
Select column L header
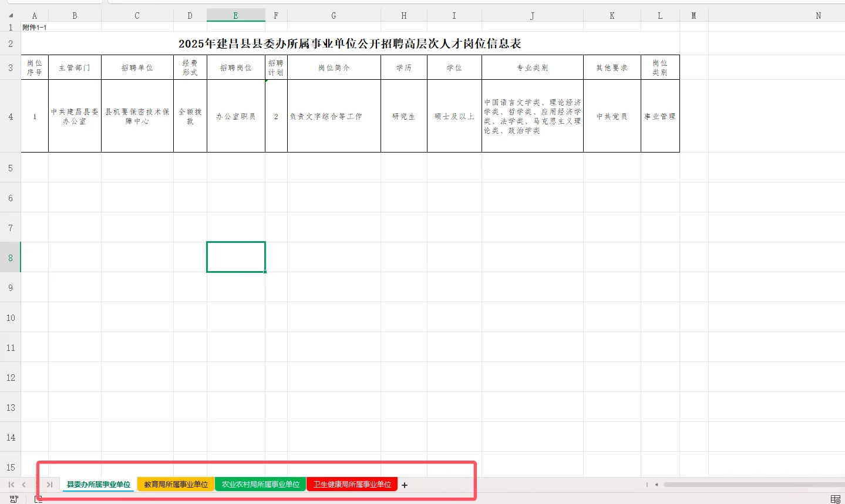(x=660, y=16)
